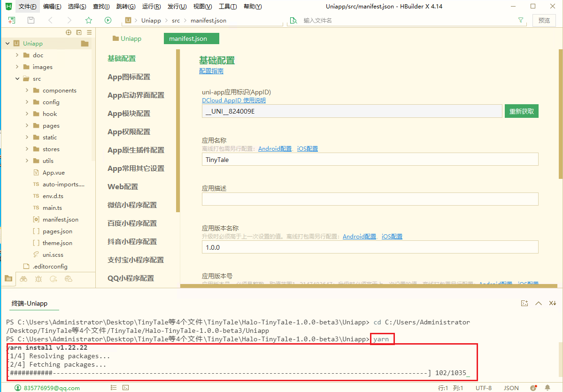The height and width of the screenshot is (392, 563).
Task: Go forward with the right arrow icon
Action: (69, 20)
